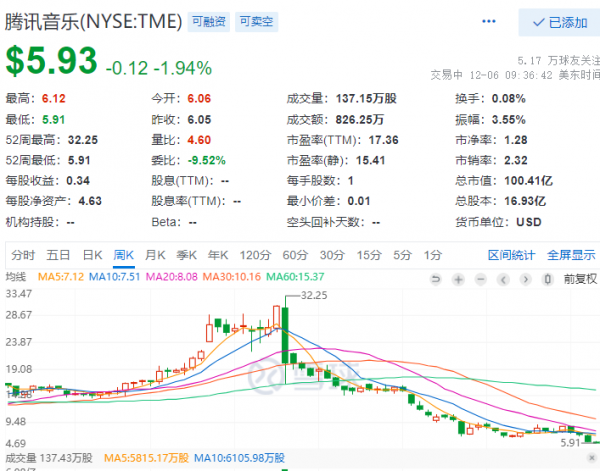Select the 年K chart tab
Viewport: 600px width, 471px height.
218,255
